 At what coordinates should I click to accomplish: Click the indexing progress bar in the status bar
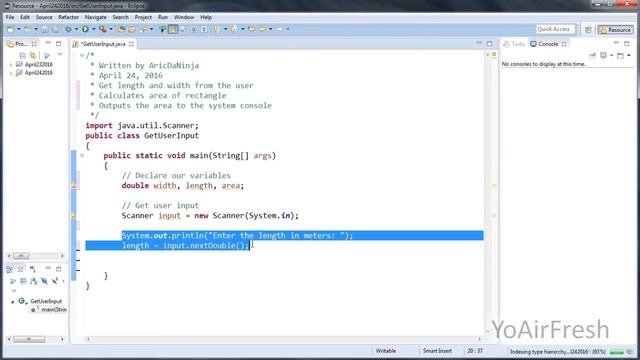tap(616, 352)
